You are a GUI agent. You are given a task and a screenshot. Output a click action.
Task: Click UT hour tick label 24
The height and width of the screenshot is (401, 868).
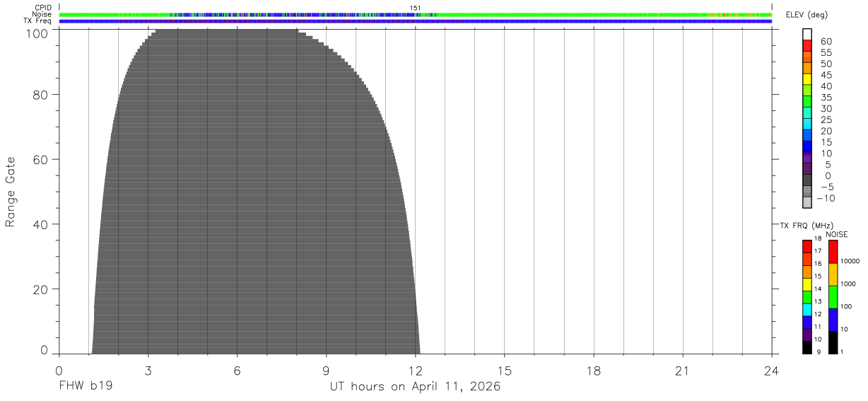(x=772, y=371)
